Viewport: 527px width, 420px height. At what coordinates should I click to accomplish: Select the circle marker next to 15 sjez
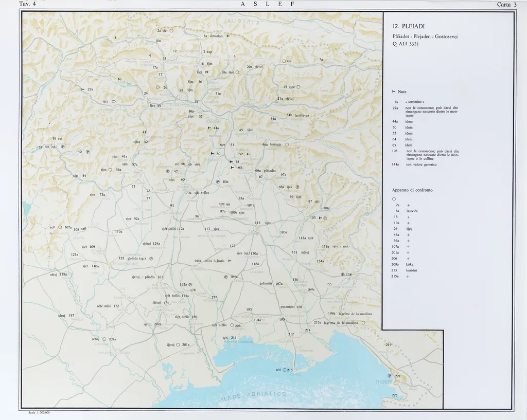[x=298, y=87]
